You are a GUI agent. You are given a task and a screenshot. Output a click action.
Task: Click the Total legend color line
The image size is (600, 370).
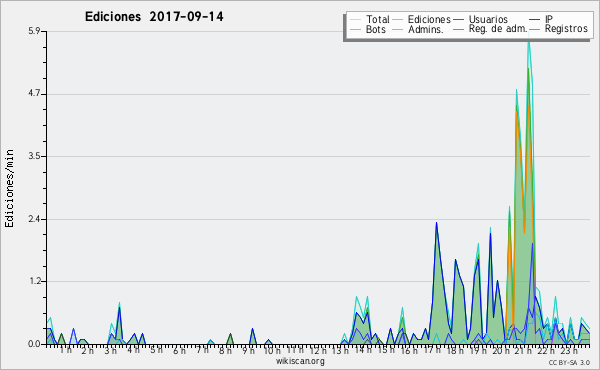point(355,20)
